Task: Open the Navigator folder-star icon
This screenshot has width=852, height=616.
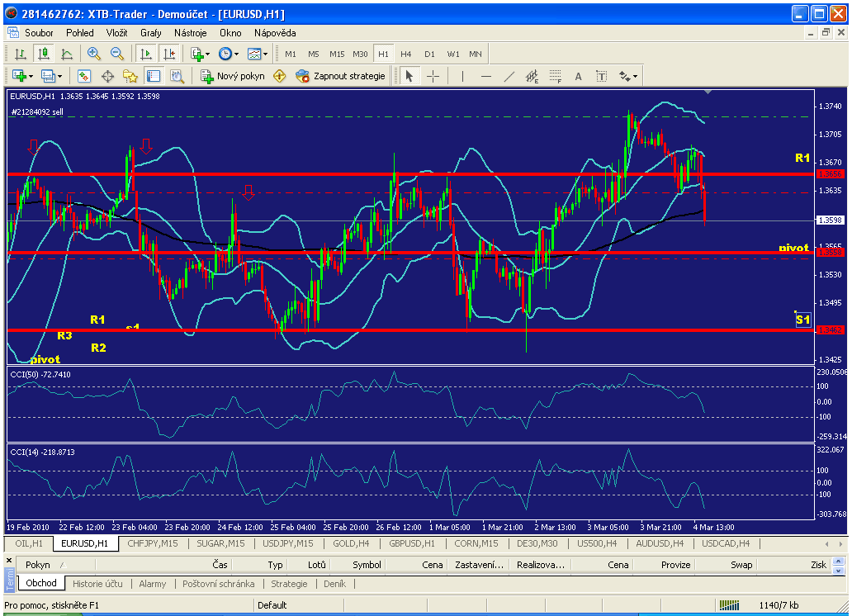Action: tap(130, 76)
